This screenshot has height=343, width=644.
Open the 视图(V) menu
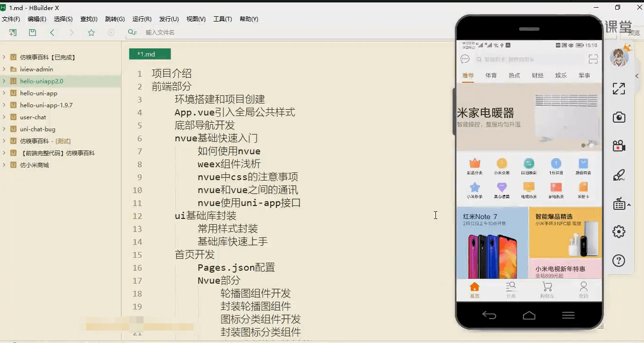click(x=196, y=19)
